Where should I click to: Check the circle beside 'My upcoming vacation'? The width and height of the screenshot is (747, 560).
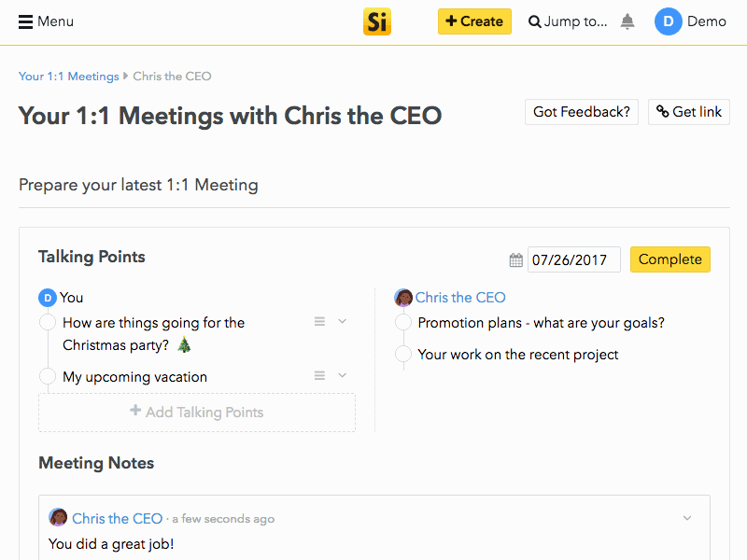48,376
